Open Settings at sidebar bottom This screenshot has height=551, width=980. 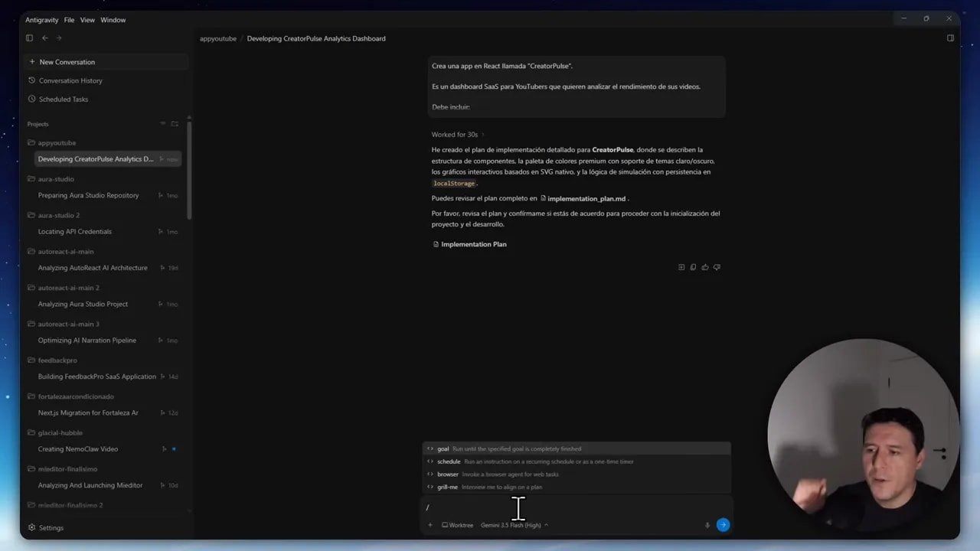(x=46, y=527)
